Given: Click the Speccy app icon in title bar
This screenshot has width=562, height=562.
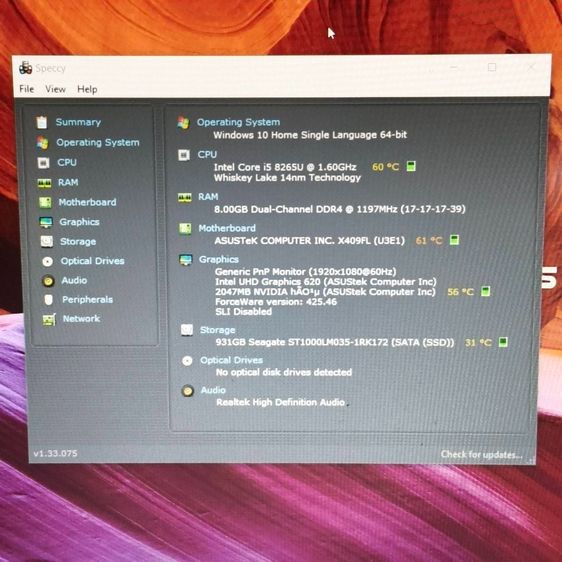Looking at the screenshot, I should (25, 67).
